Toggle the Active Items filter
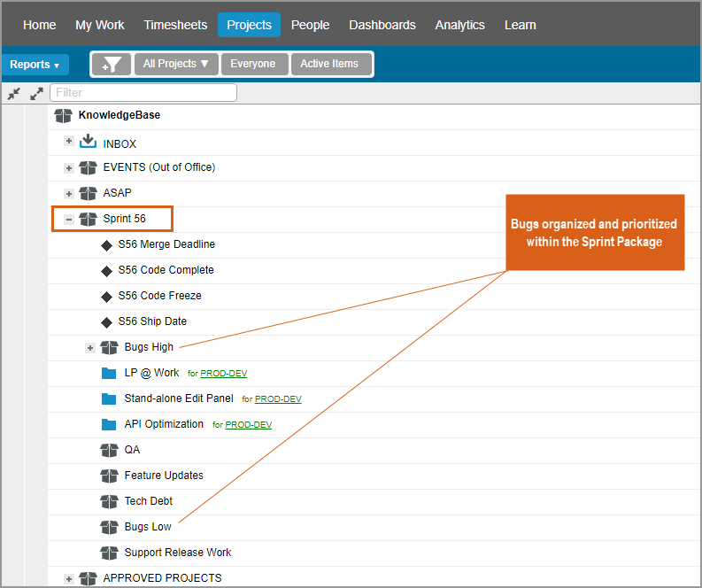Viewport: 702px width, 588px height. tap(329, 64)
